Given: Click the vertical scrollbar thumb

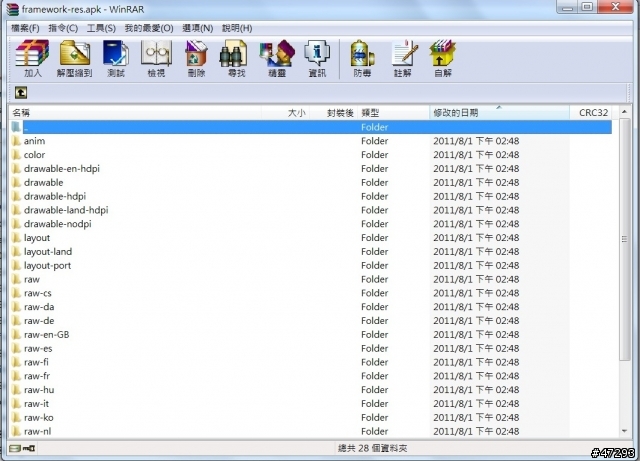Looking at the screenshot, I should click(x=624, y=240).
